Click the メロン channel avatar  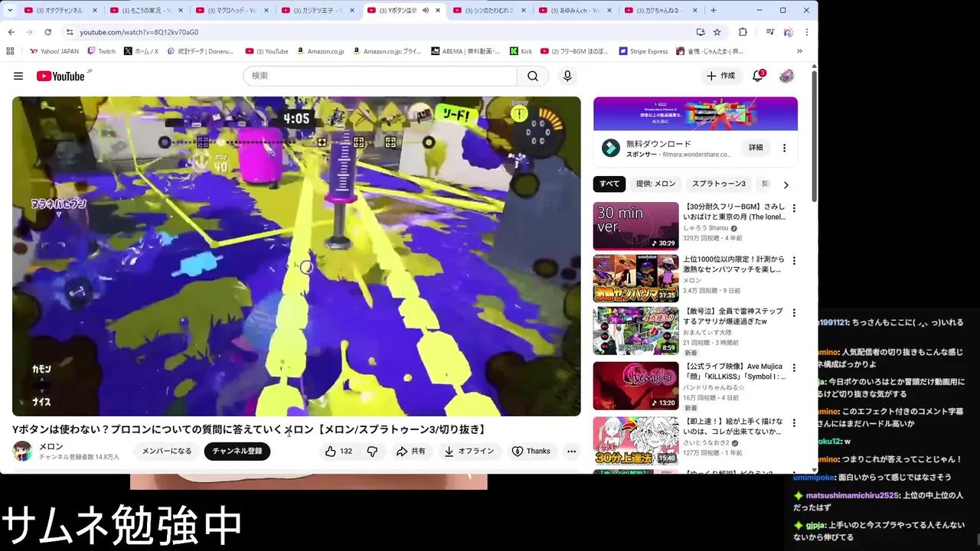tap(22, 451)
